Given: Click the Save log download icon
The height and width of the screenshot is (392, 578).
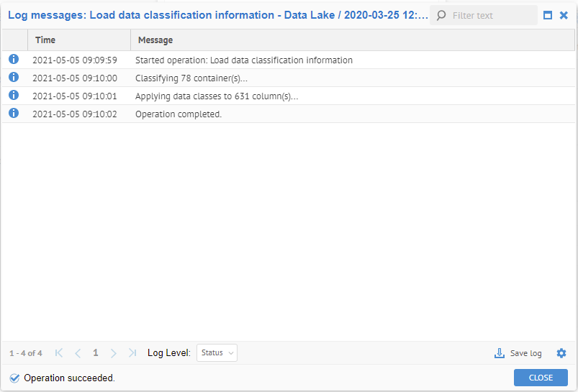Looking at the screenshot, I should tap(500, 353).
